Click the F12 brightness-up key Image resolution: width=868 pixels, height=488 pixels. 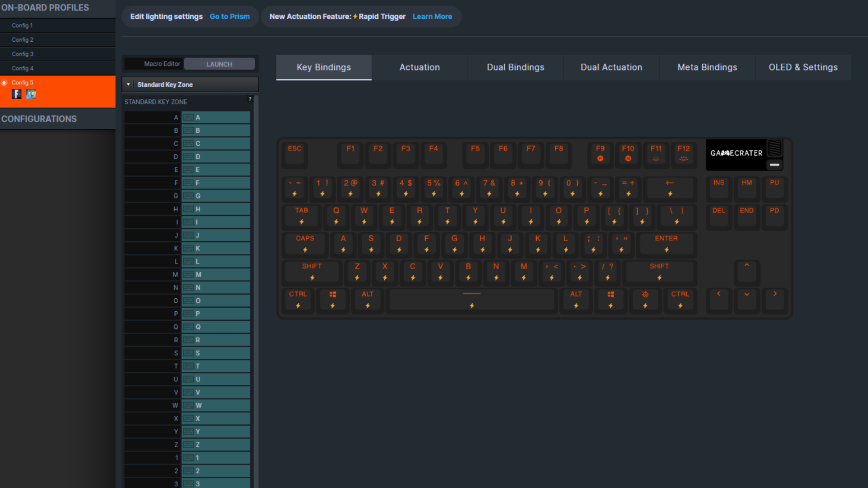pos(684,155)
